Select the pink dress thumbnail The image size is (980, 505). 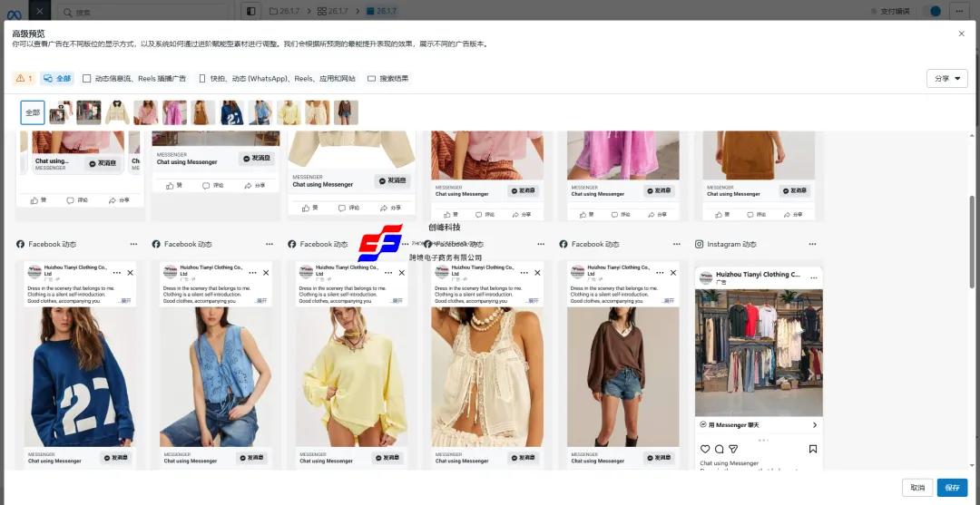tap(174, 113)
